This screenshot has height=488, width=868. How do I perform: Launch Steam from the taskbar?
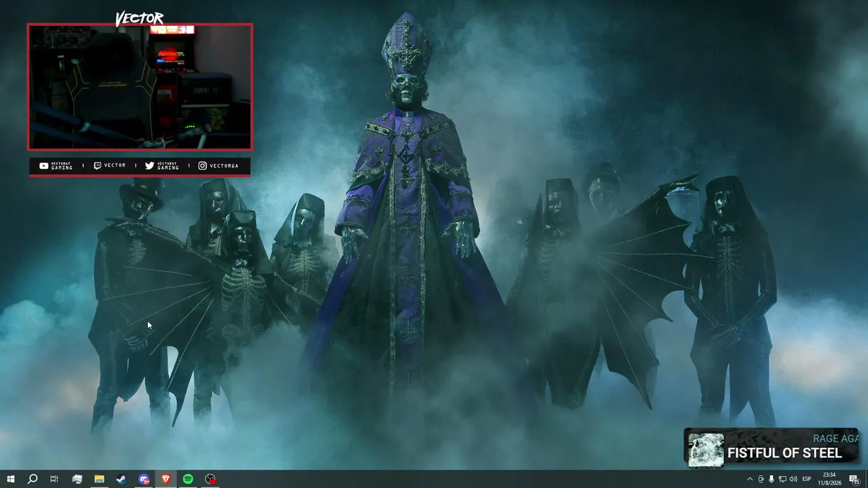coord(121,479)
